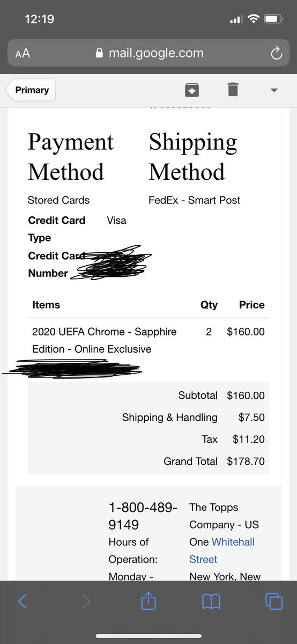Viewport: 297px width, 644px height.
Task: Delete the email with trash icon
Action: point(233,89)
